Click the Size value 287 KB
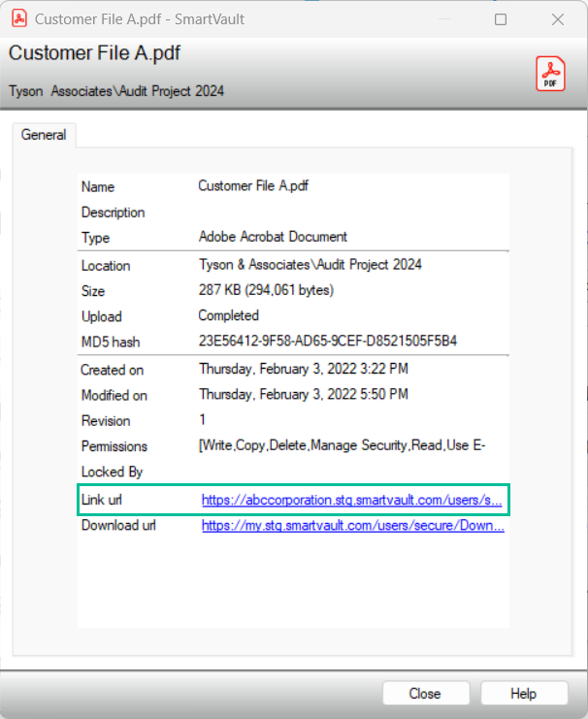Viewport: 588px width, 719px height. coord(265,290)
